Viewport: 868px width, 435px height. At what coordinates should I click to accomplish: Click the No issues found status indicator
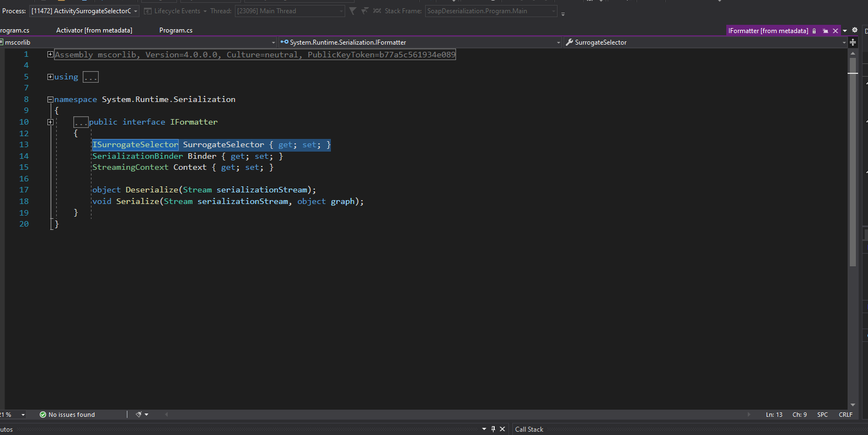[67, 415]
